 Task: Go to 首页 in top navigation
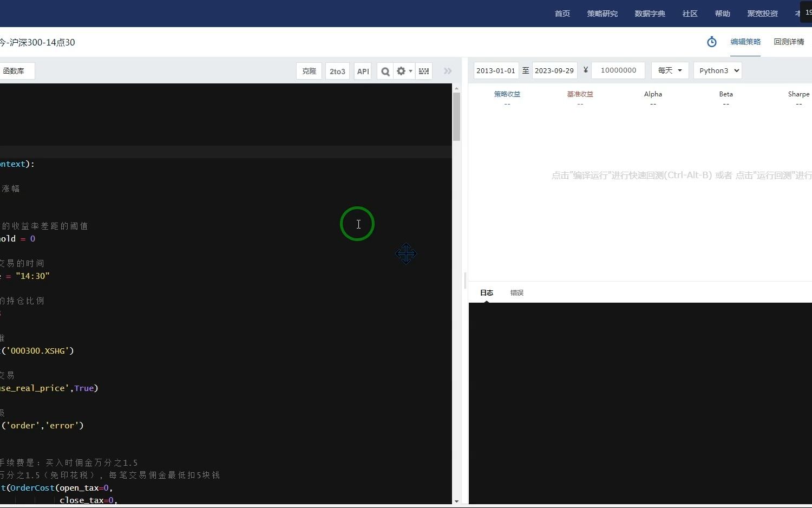coord(562,14)
